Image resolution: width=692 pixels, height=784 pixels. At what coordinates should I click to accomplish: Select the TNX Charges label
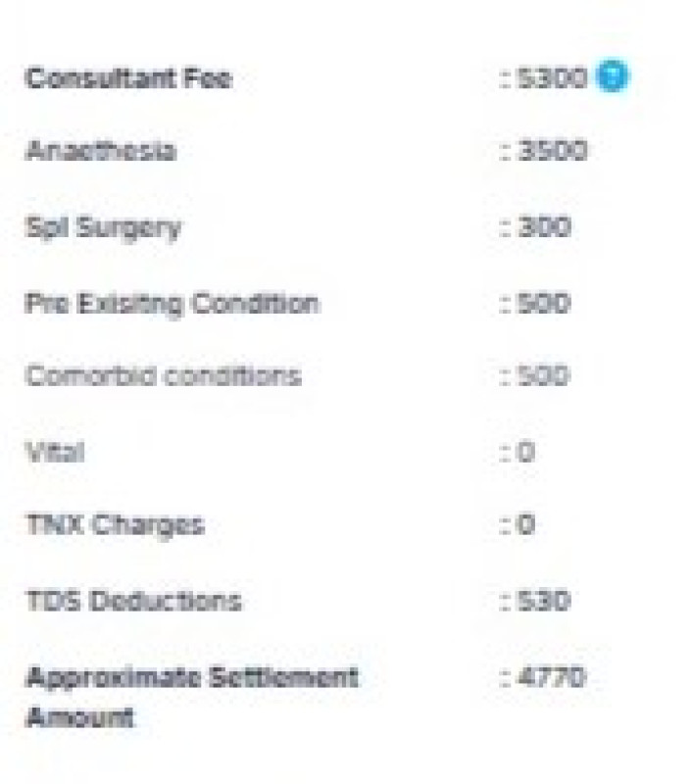115,525
